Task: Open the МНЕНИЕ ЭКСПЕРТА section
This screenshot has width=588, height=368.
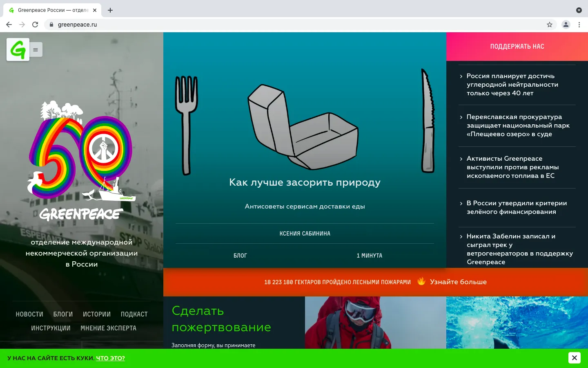Action: coord(108,328)
